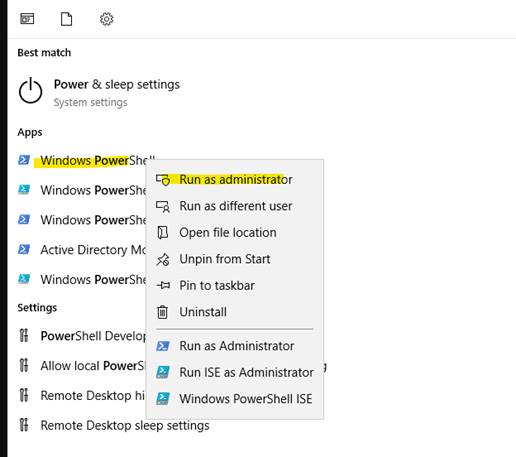
Task: Click the user icon for Run as different user
Action: 163,206
